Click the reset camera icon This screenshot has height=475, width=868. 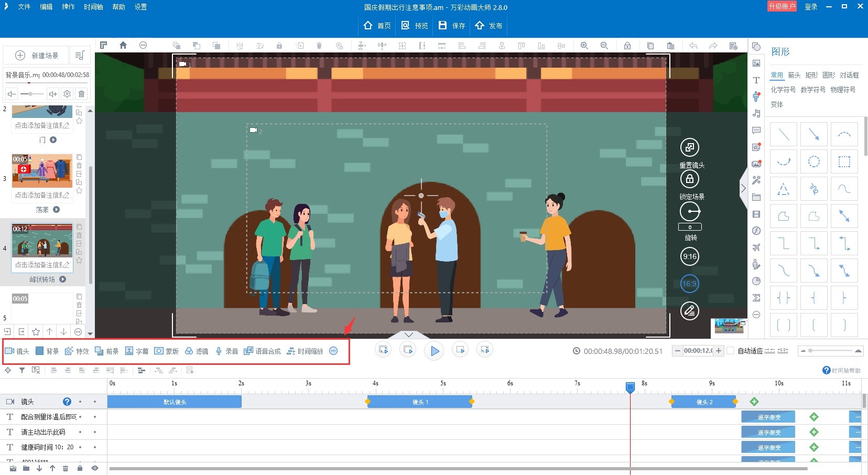click(x=690, y=147)
